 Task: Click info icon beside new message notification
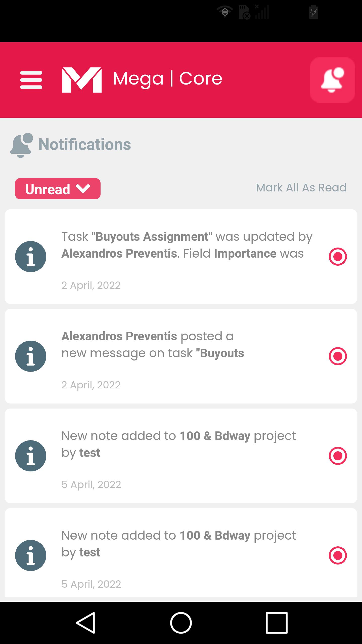31,356
